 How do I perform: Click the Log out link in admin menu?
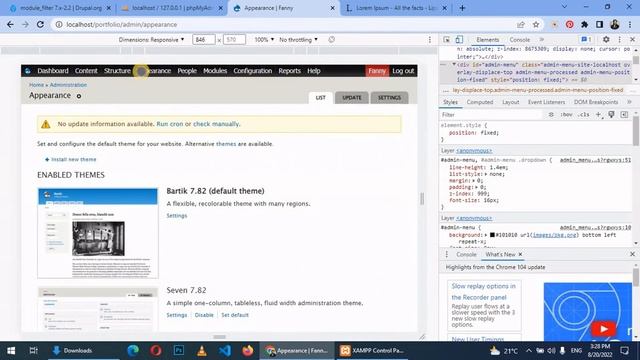pos(403,71)
